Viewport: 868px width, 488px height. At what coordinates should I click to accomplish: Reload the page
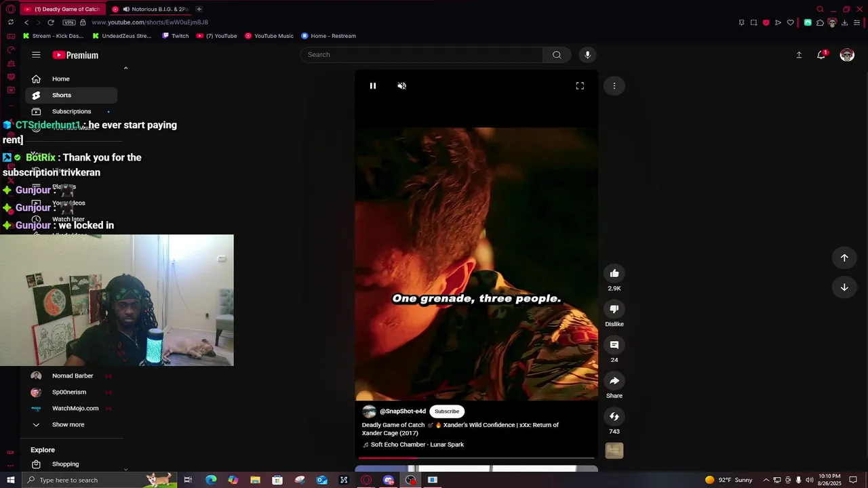[50, 22]
